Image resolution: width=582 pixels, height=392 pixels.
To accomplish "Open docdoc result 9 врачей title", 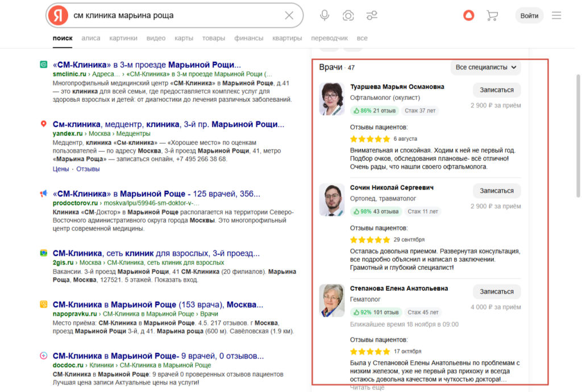I will [158, 356].
